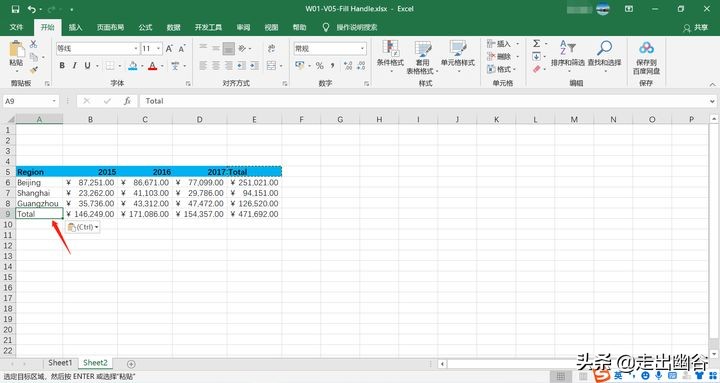Click the fx insert function icon

pos(127,101)
